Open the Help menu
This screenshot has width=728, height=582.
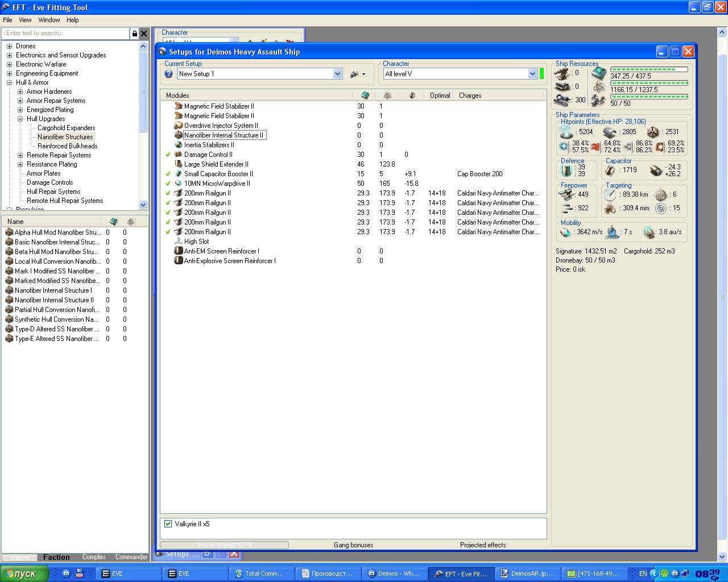[72, 20]
